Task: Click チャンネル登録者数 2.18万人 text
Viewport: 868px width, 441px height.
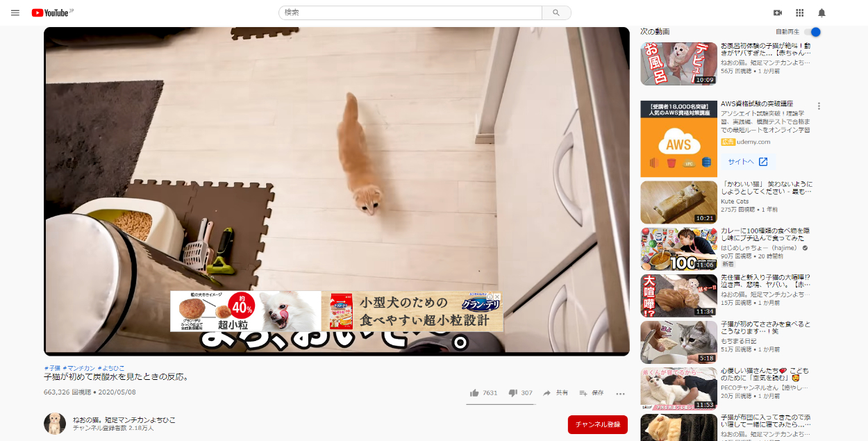Action: tap(113, 428)
